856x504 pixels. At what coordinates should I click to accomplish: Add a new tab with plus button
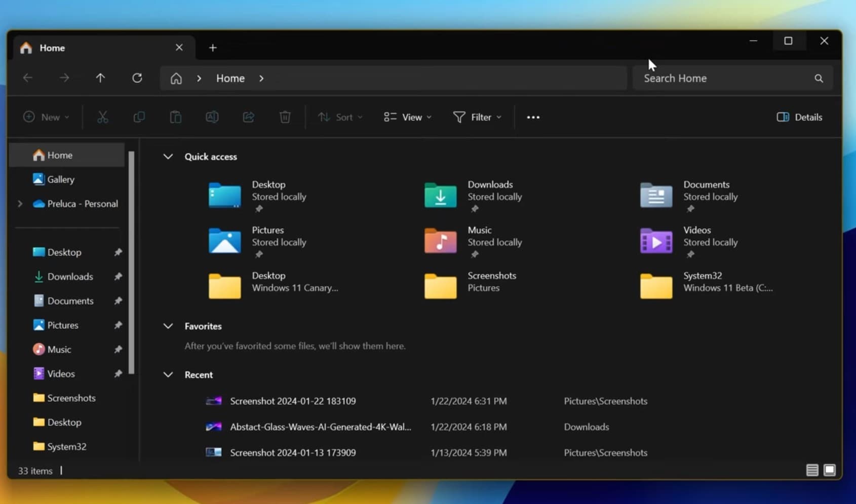point(213,48)
